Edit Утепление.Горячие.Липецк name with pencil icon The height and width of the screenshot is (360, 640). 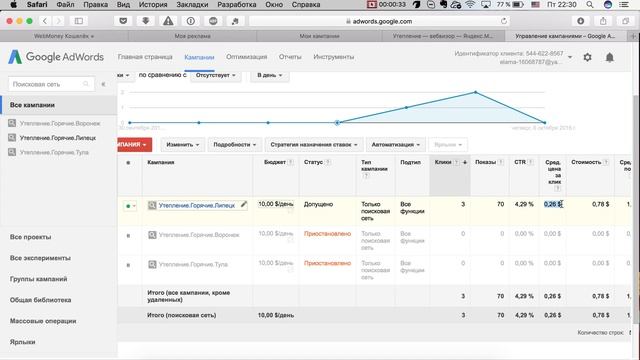pyautogui.click(x=244, y=204)
